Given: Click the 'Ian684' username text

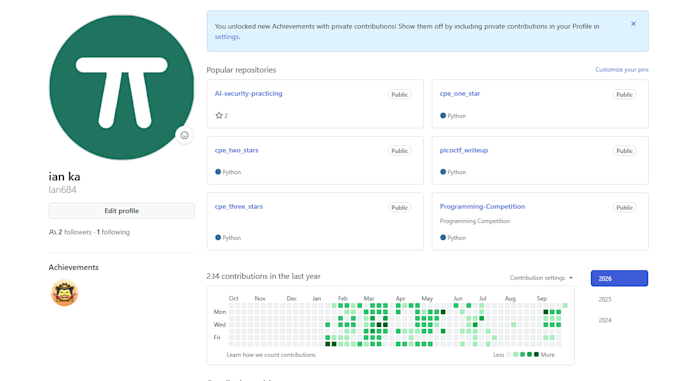Looking at the screenshot, I should coord(62,190).
